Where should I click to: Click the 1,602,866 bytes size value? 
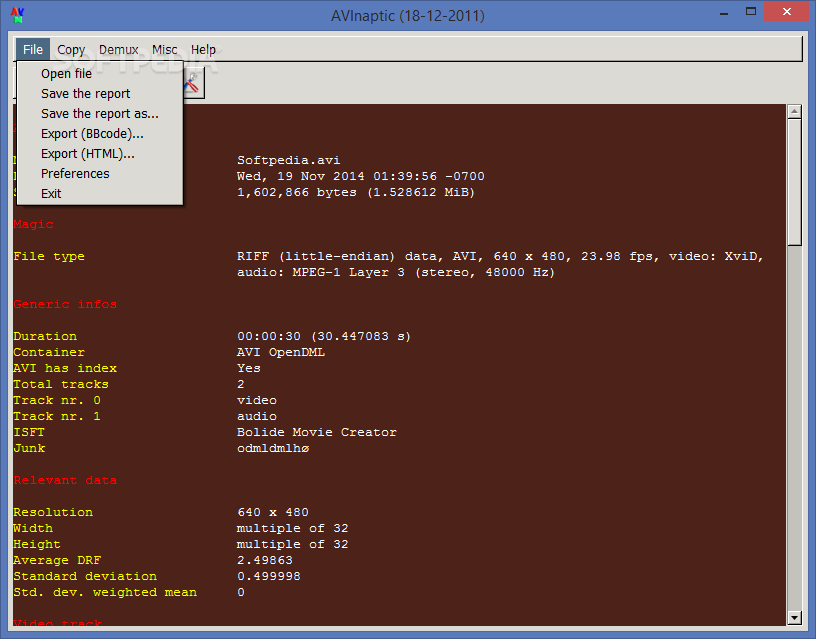click(356, 193)
